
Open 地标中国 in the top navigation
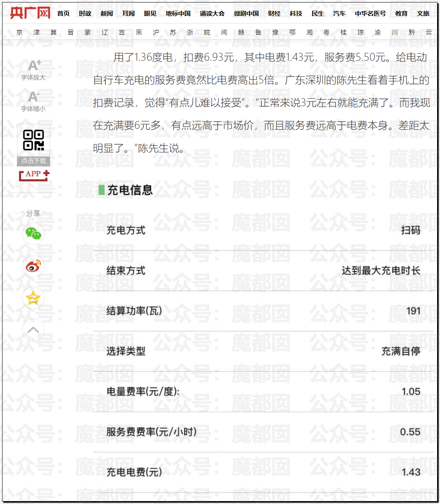click(x=178, y=14)
